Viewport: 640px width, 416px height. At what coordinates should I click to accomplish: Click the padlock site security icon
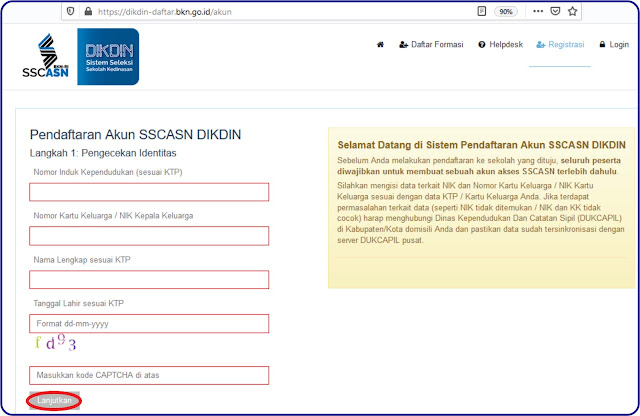point(88,11)
